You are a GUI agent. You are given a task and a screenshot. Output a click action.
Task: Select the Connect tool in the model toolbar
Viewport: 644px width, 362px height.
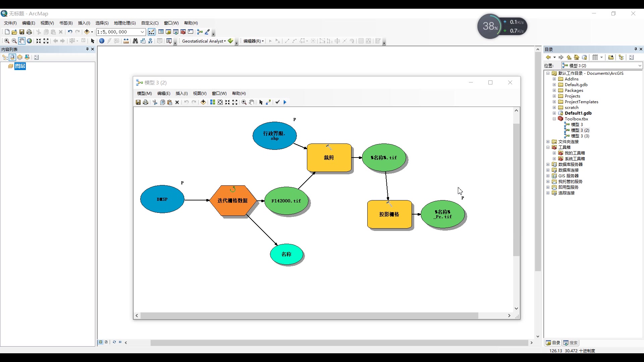268,102
